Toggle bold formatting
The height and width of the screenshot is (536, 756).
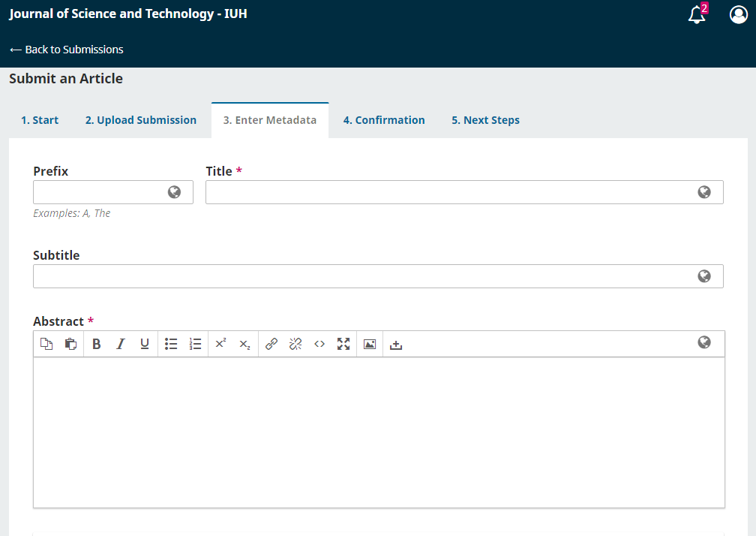97,344
